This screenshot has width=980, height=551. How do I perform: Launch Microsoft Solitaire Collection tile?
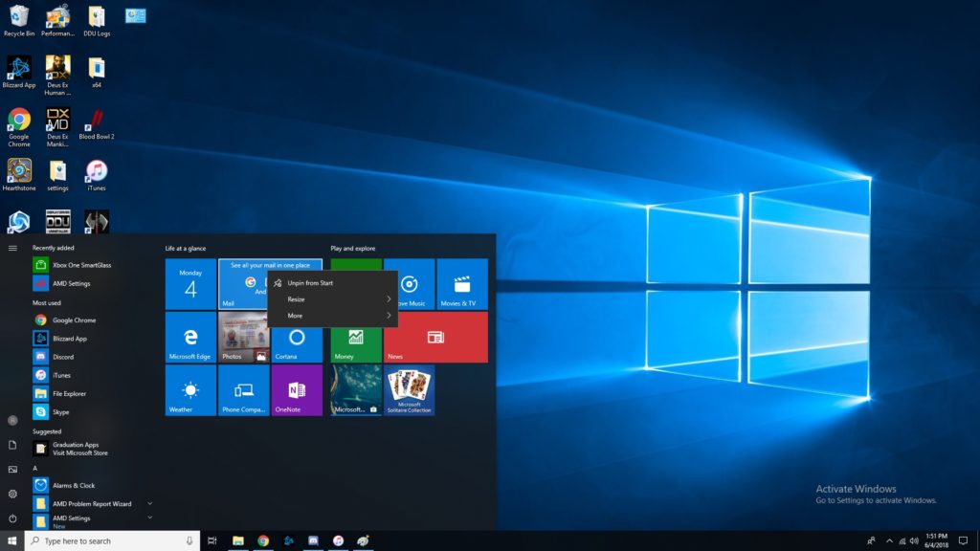coord(410,390)
